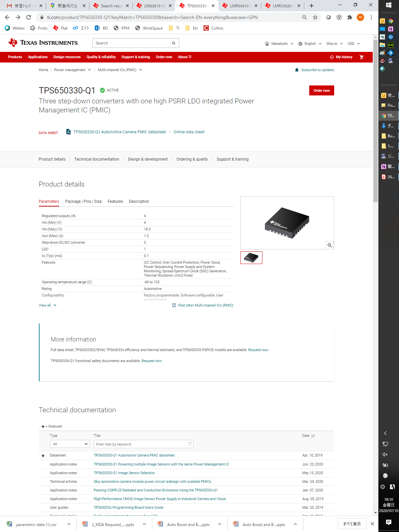The width and height of the screenshot is (399, 532).
Task: Open the Chrome profile avatar
Action: (360, 17)
